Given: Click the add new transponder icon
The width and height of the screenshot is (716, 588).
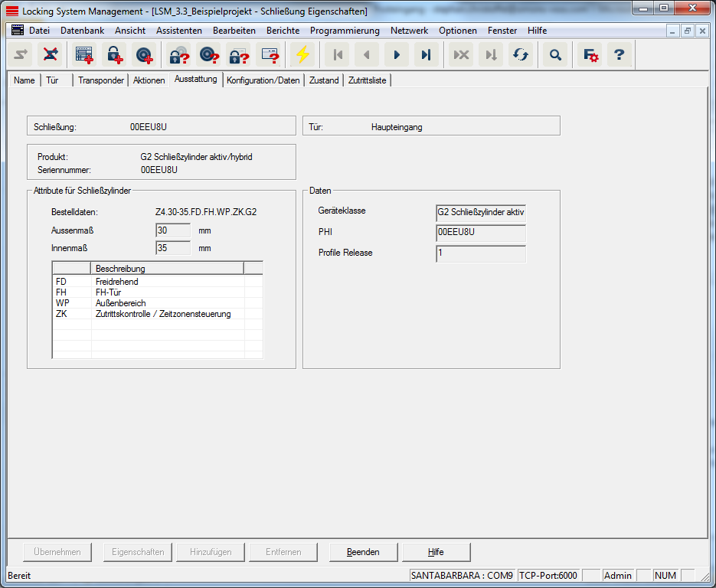Looking at the screenshot, I should 144,55.
